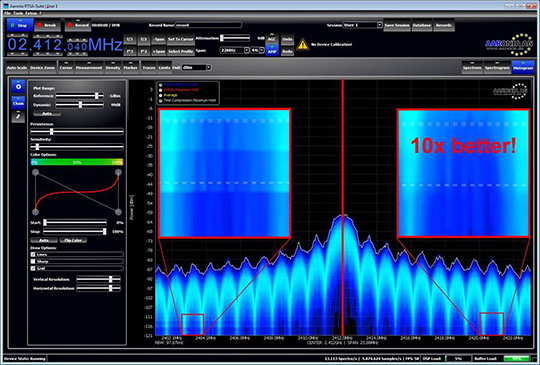Click the blue Stop button
The image size is (540, 365).
coord(20,25)
